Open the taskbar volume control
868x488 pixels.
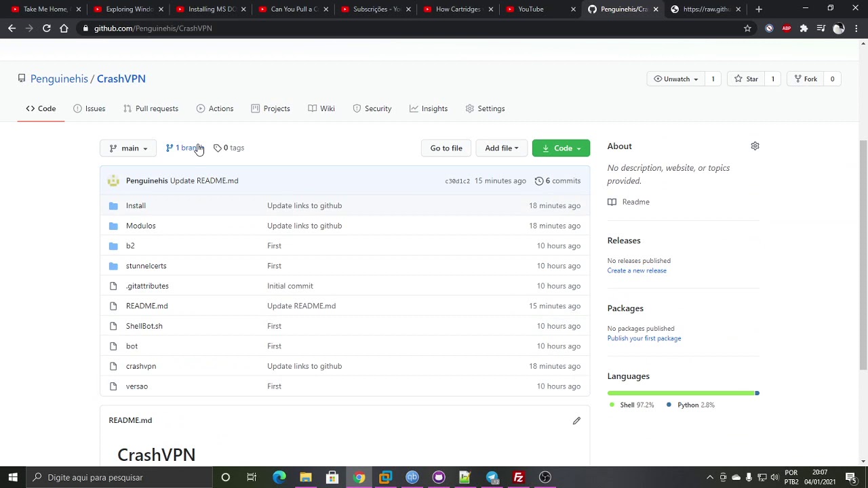[x=774, y=477]
